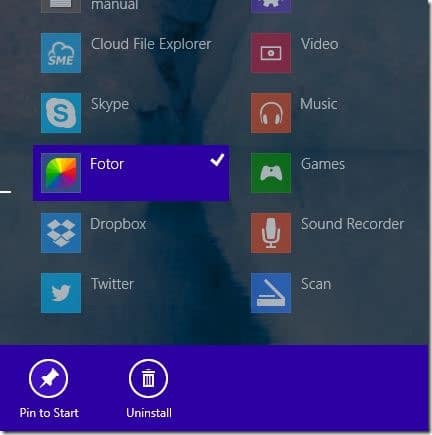
Task: Click the 'Cloud File Explorer' label
Action: coord(151,44)
